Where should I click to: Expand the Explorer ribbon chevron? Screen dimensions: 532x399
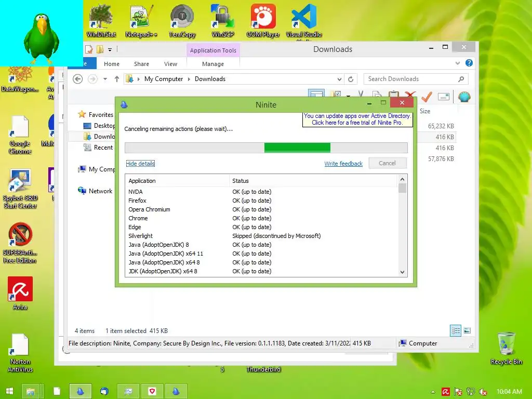tap(458, 63)
